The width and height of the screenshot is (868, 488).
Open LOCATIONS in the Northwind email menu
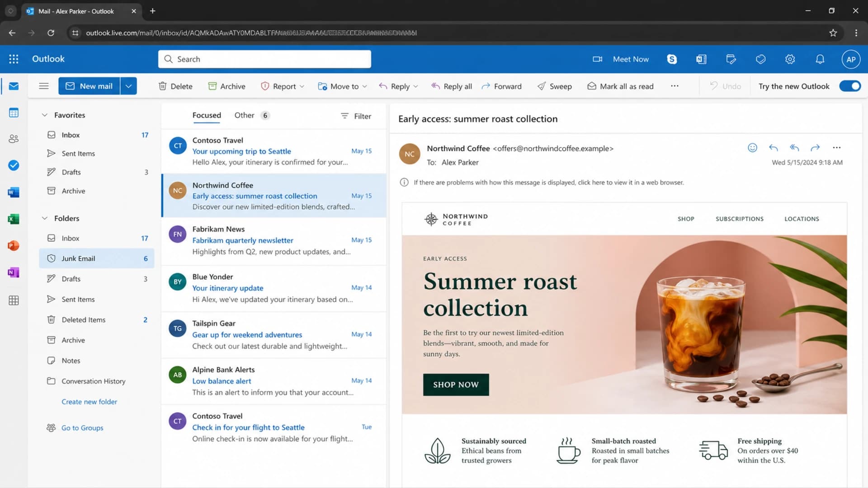pos(802,219)
